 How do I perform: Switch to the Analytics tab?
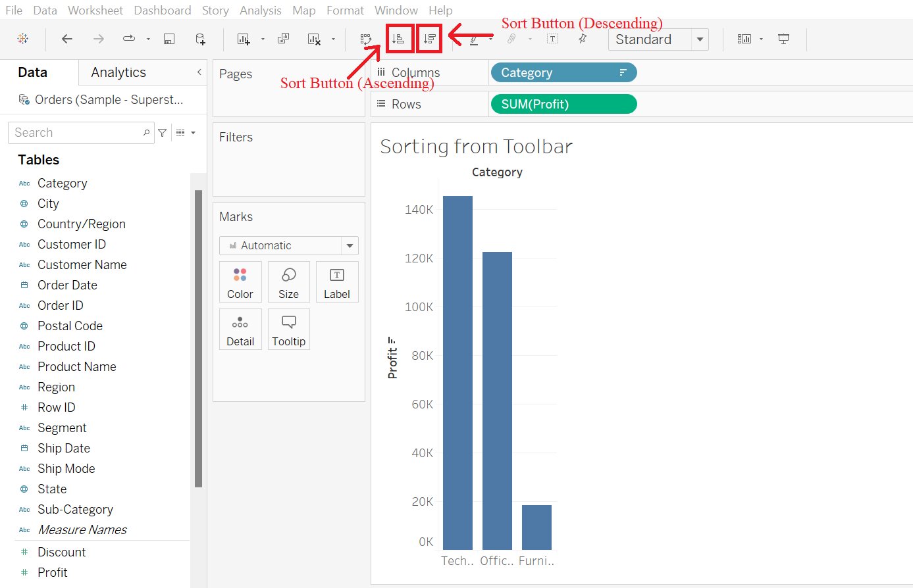click(119, 72)
